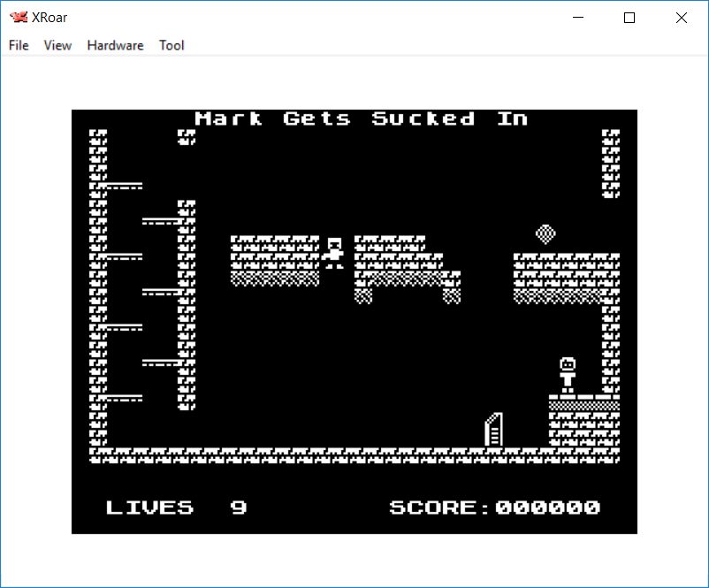709x588 pixels.
Task: Click the robot figure standing on pedestal
Action: click(x=568, y=375)
